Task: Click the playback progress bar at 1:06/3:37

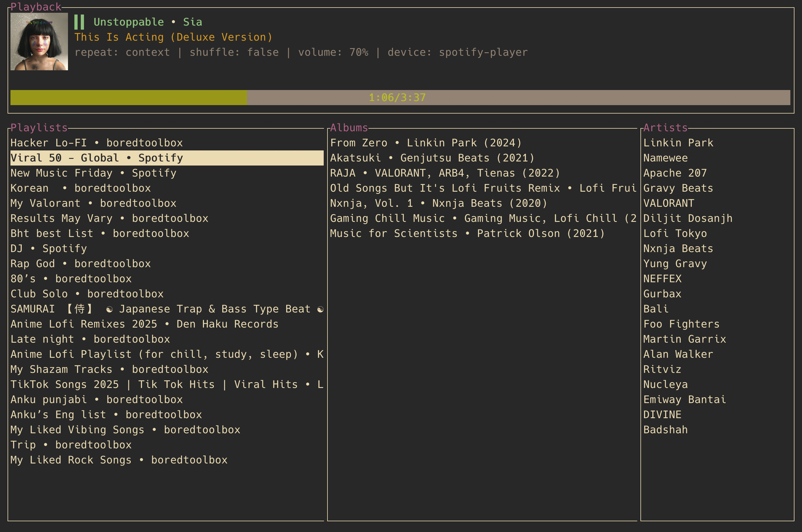Action: tap(400, 97)
